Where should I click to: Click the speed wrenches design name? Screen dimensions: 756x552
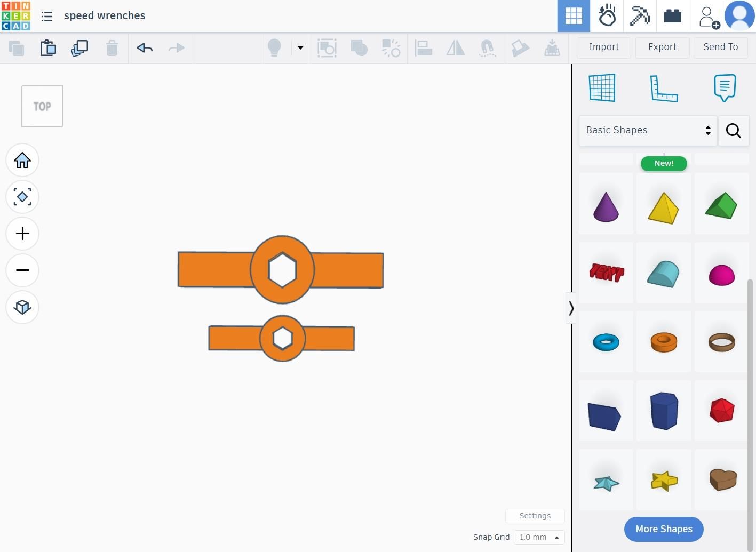[x=105, y=15]
